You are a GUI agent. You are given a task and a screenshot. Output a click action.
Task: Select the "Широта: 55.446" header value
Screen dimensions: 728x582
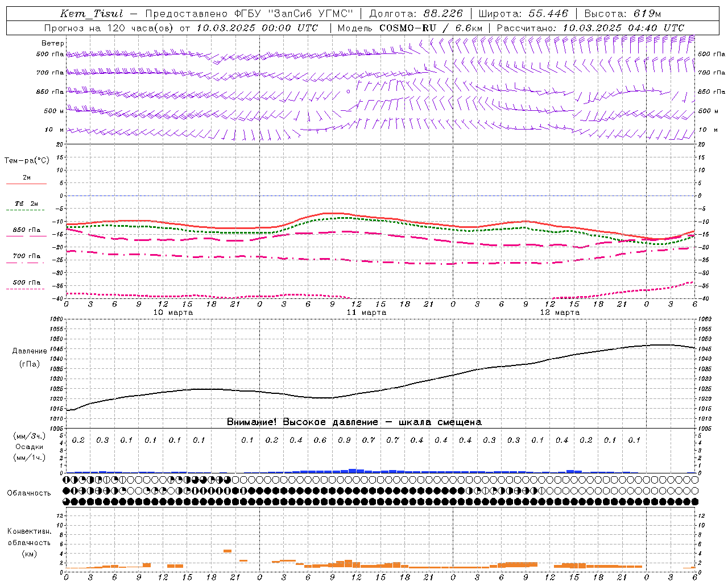[x=523, y=14]
